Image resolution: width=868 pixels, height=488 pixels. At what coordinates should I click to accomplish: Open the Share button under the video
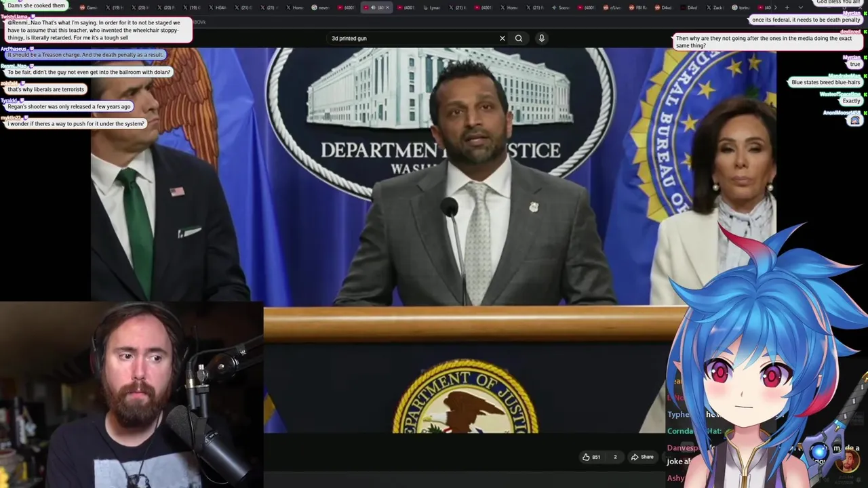click(x=642, y=457)
